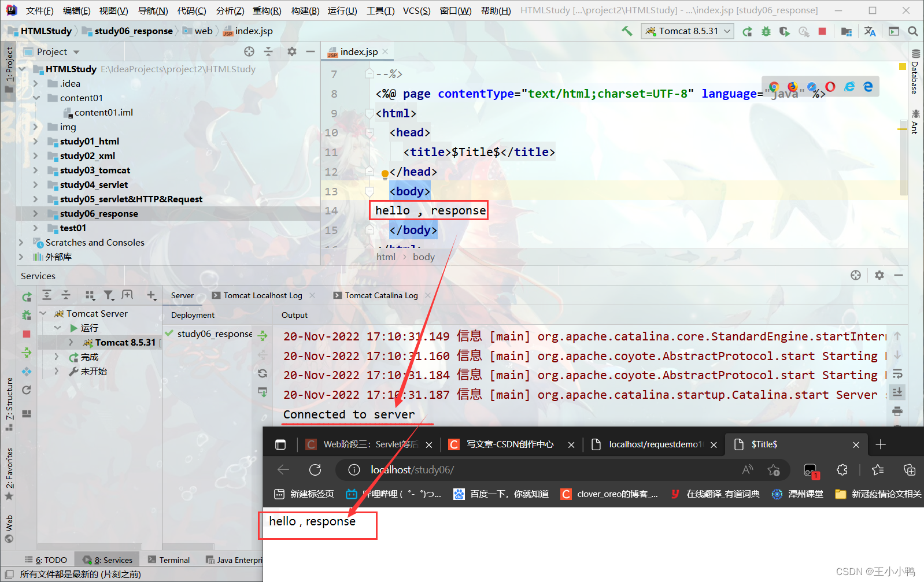Image resolution: width=924 pixels, height=582 pixels.
Task: Switch to 写文章-CSDN创作中心 browser tab
Action: pyautogui.click(x=511, y=444)
